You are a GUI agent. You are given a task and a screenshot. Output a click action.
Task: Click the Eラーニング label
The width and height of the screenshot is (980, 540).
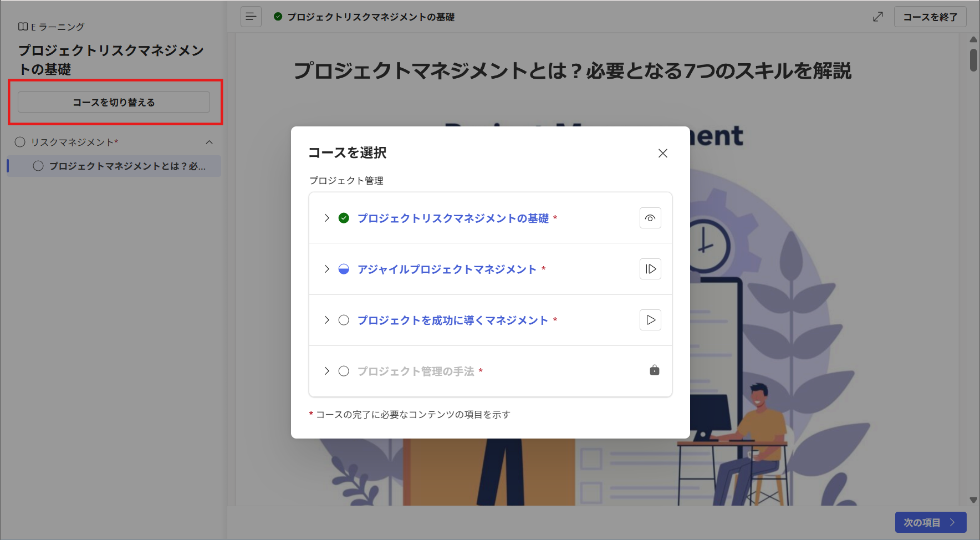click(58, 27)
